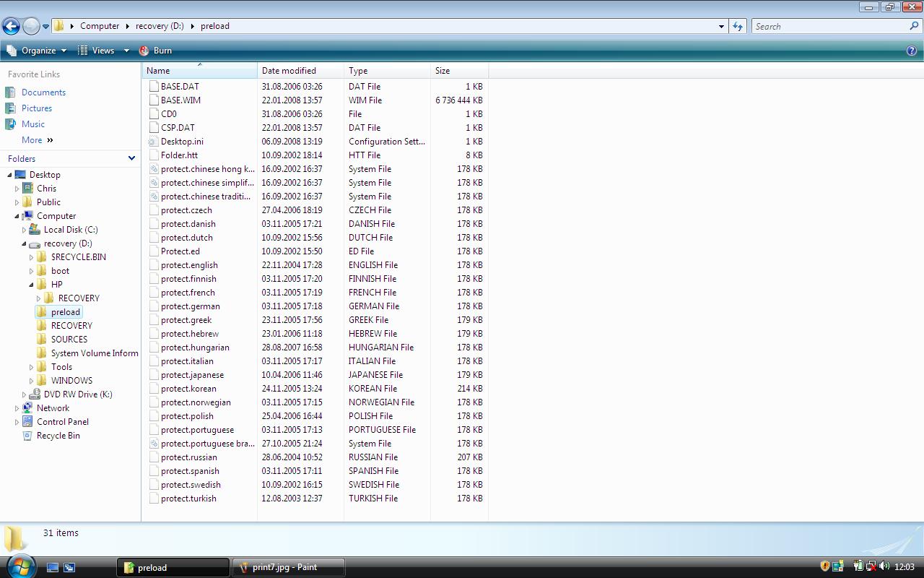Select the Folder.htt file icon
924x578 pixels.
point(153,155)
